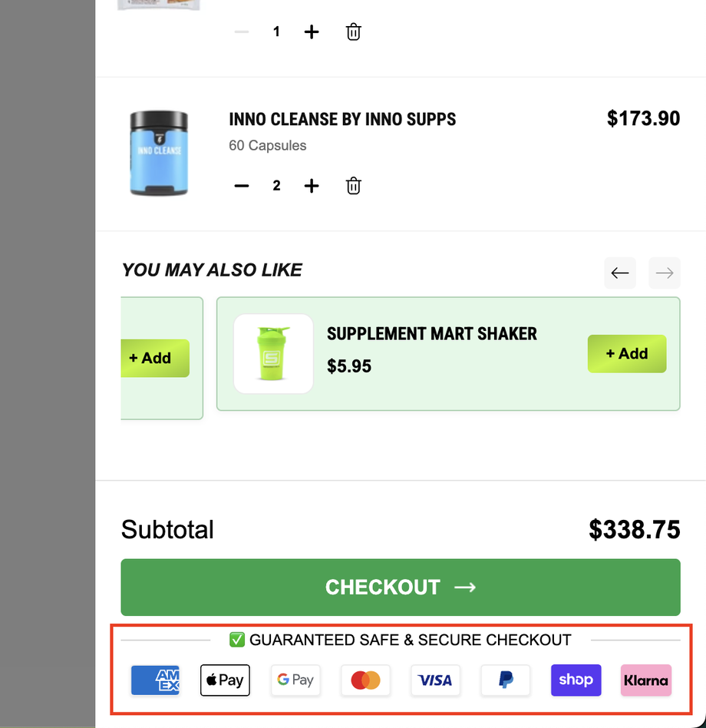The image size is (706, 728).
Task: Click the Visa payment icon
Action: (x=435, y=680)
